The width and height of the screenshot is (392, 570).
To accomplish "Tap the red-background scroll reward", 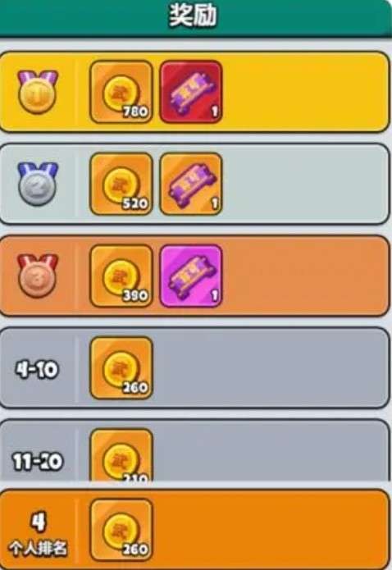I will 191,92.
